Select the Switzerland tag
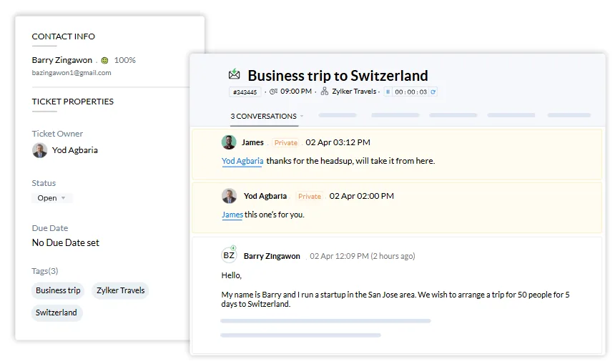 pos(56,313)
